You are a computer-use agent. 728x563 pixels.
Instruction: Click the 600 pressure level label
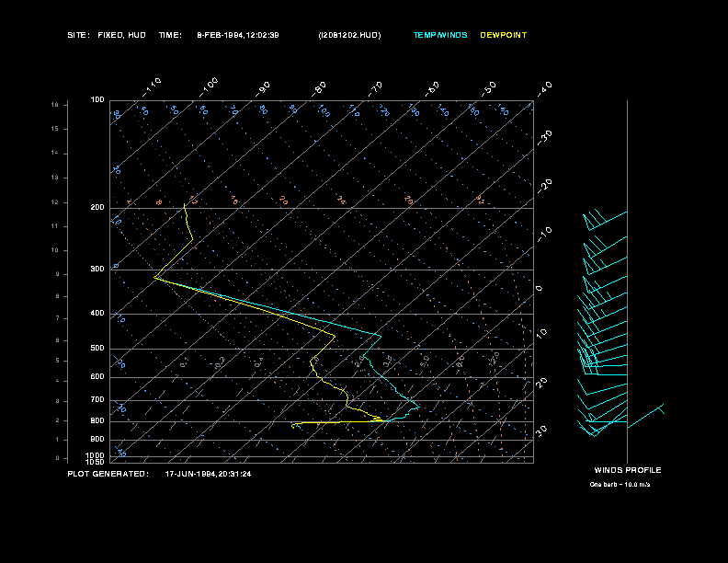click(x=97, y=377)
